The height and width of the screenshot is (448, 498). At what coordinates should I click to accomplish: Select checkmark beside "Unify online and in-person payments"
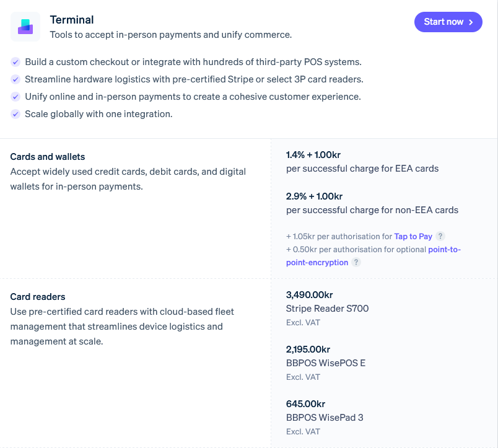(x=15, y=97)
